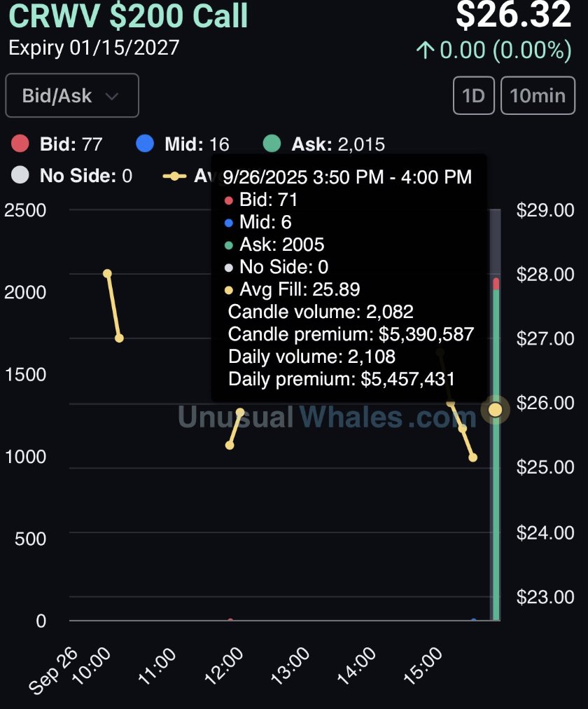Click the red Bid legend dot

[x=21, y=144]
